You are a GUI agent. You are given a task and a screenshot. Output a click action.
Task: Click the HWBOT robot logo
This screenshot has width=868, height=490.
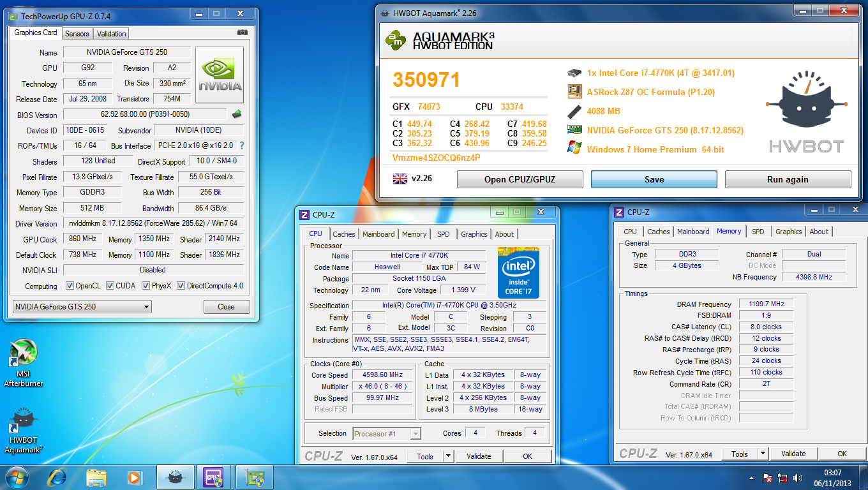coord(807,101)
